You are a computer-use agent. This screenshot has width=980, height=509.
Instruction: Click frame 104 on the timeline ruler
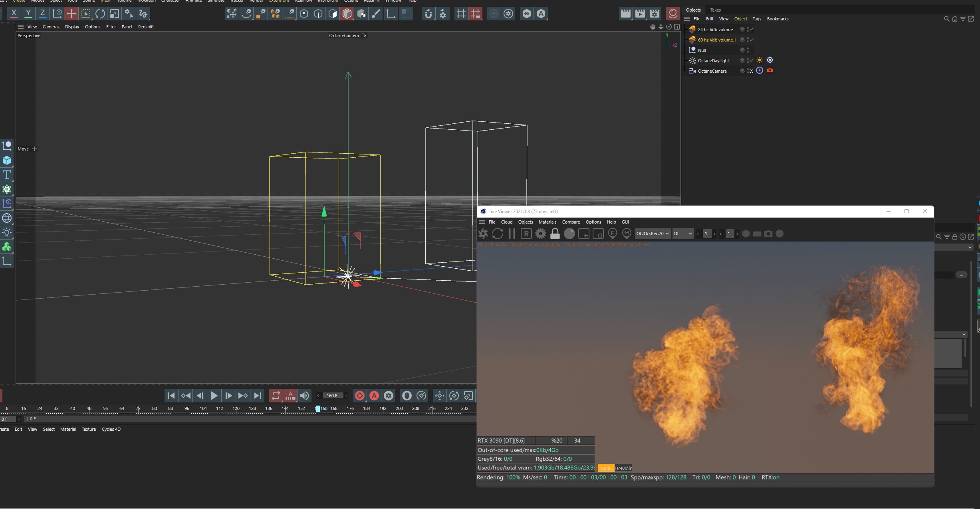tap(203, 408)
